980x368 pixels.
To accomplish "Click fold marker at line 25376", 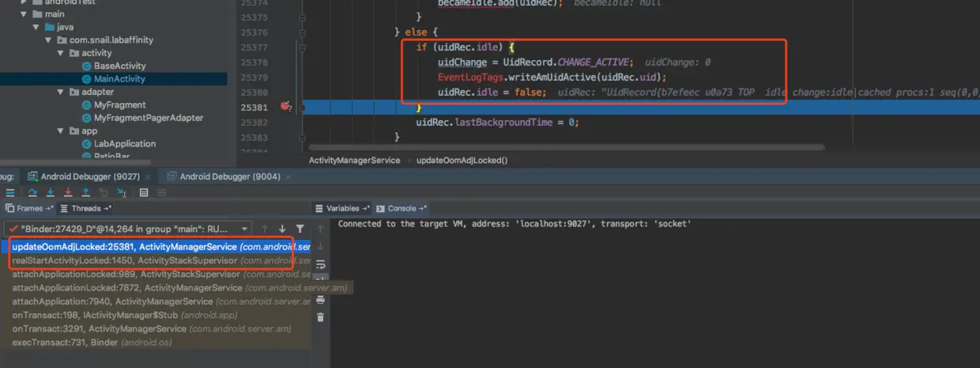I will pyautogui.click(x=303, y=32).
